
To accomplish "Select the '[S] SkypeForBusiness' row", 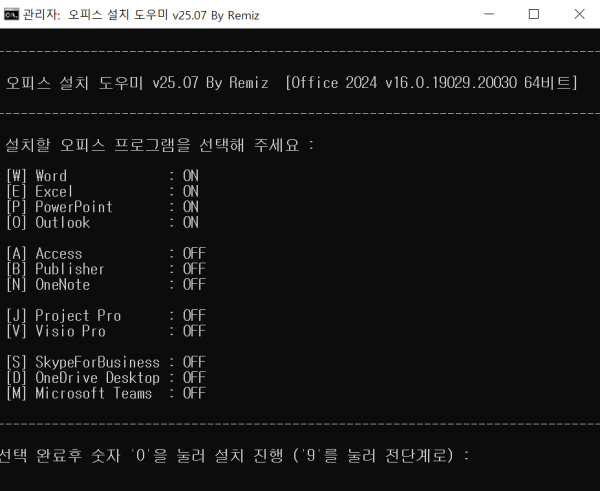I will (x=106, y=362).
